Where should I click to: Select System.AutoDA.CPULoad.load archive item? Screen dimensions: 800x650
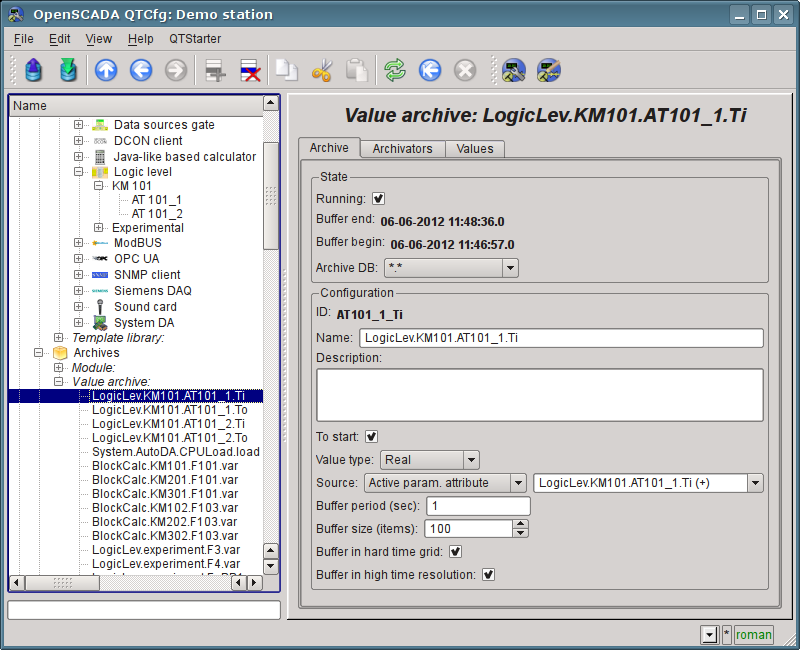point(175,452)
